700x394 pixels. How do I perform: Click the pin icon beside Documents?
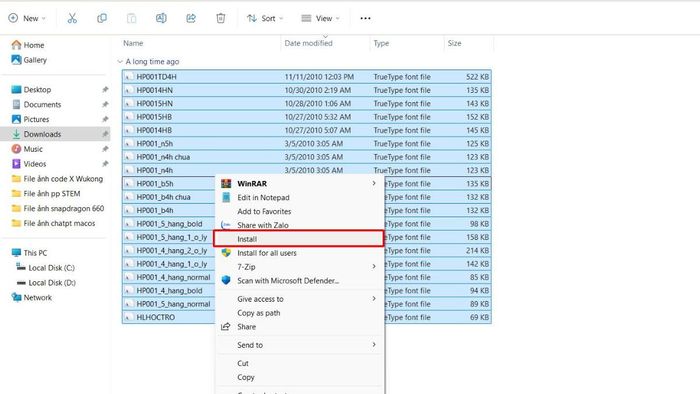click(105, 104)
